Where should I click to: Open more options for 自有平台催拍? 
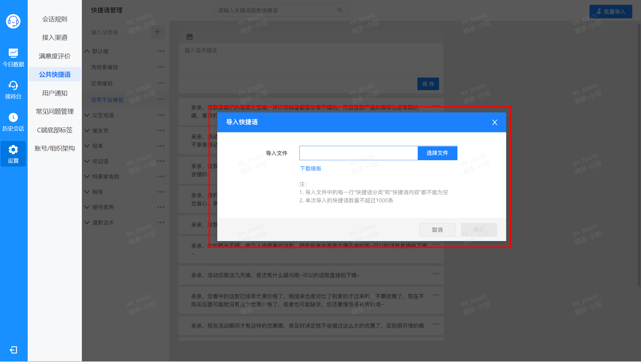161,99
